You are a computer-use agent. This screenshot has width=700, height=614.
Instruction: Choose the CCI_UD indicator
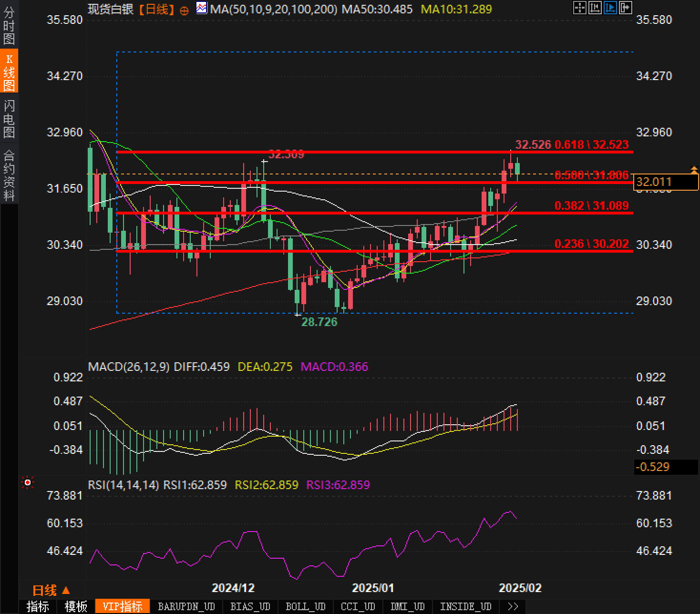(x=358, y=606)
